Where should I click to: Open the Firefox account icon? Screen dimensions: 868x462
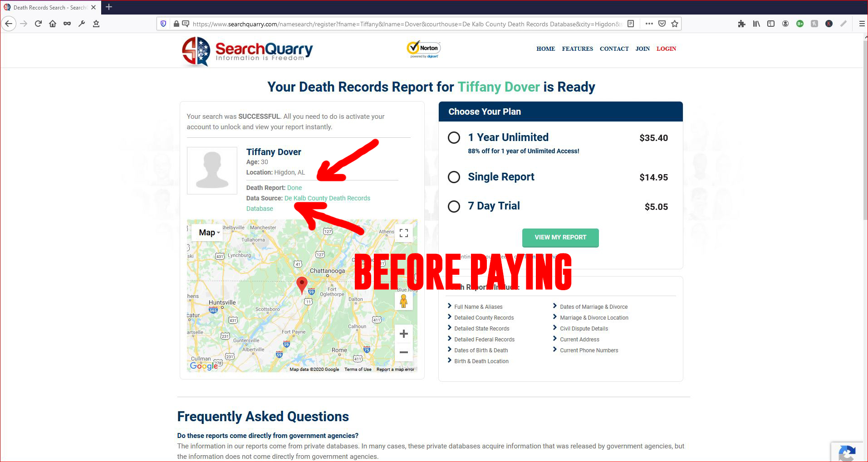[x=785, y=24]
